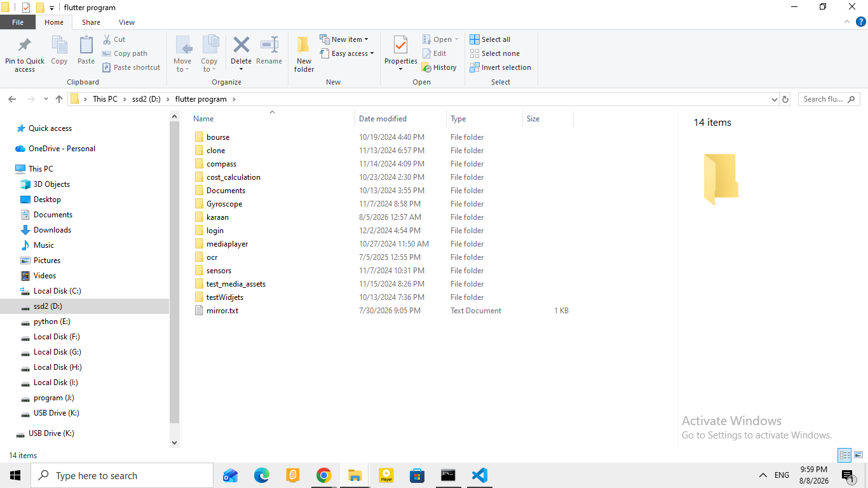Switch to the View tab
The image size is (868, 488).
pos(126,22)
